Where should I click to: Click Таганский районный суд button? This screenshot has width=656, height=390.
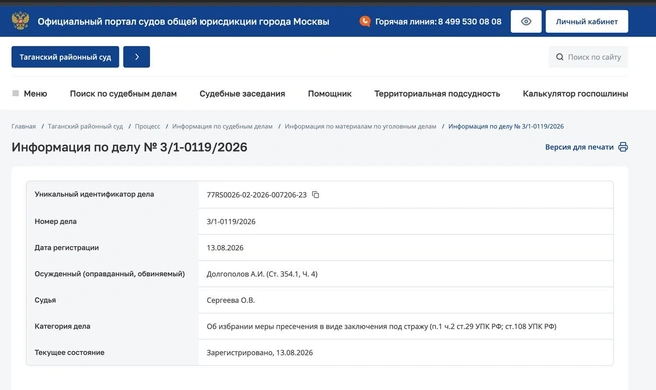(x=65, y=57)
